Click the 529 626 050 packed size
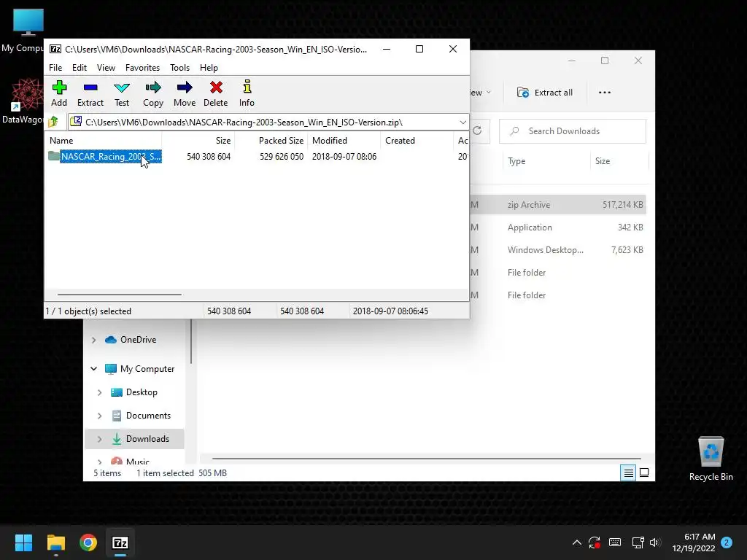The height and width of the screenshot is (560, 747). (x=281, y=157)
